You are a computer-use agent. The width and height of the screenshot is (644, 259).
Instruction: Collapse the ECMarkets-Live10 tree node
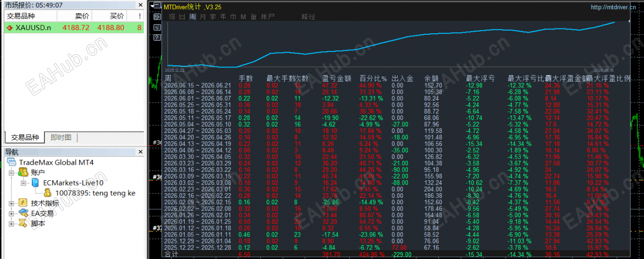[24, 183]
